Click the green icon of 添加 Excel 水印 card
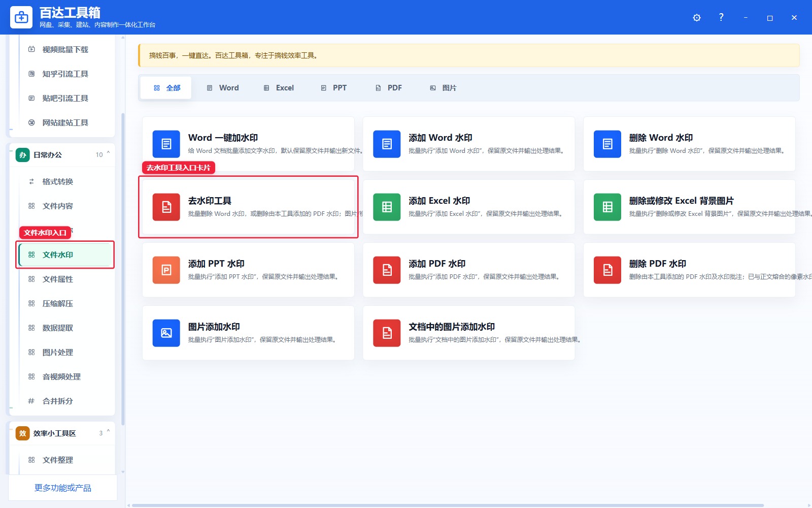812x508 pixels. tap(387, 207)
